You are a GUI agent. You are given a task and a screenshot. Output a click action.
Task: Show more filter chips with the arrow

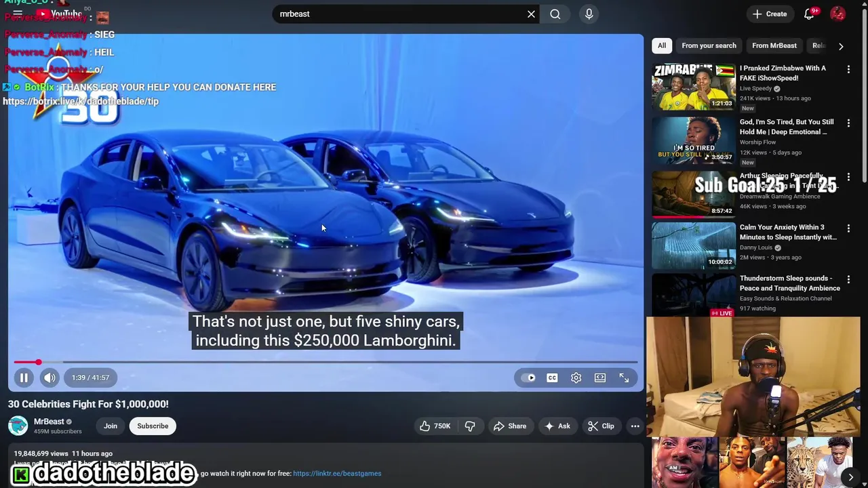pyautogui.click(x=841, y=46)
